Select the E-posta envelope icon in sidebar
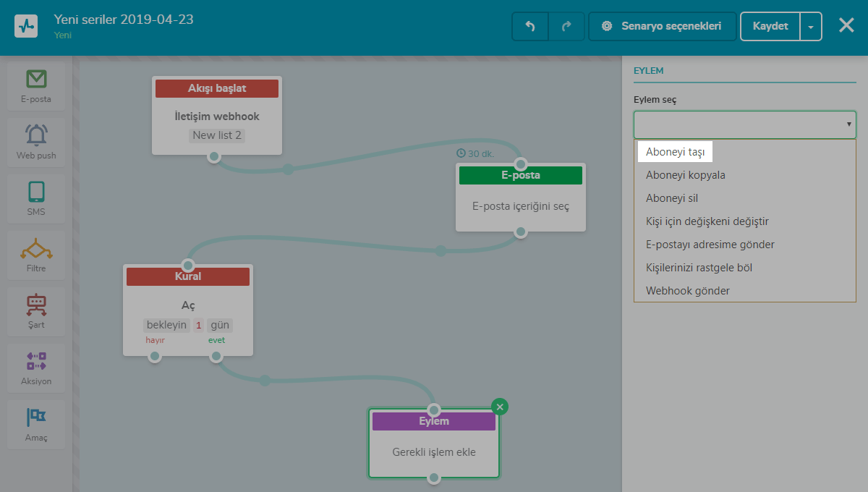 click(36, 79)
